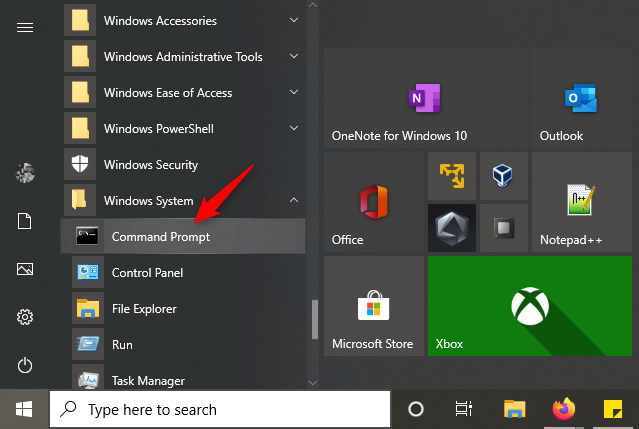
Task: Open Firefox from the taskbar
Action: point(565,409)
